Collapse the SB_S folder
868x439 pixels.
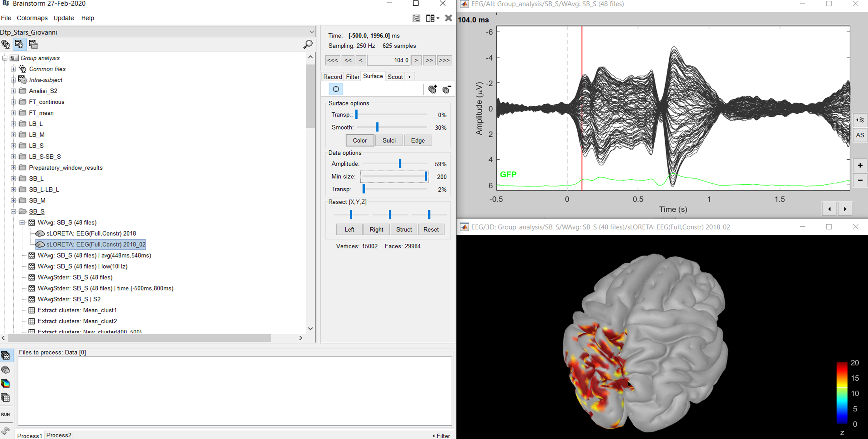tap(13, 211)
